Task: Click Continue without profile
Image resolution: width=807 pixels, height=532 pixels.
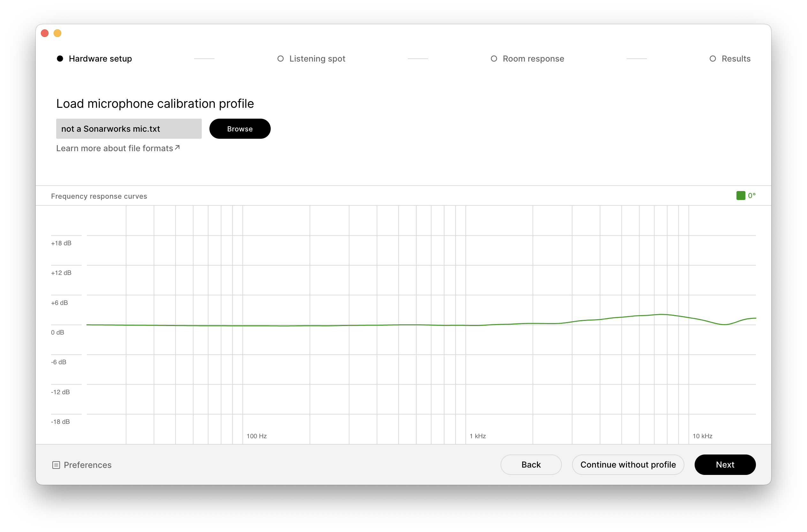Action: tap(628, 464)
